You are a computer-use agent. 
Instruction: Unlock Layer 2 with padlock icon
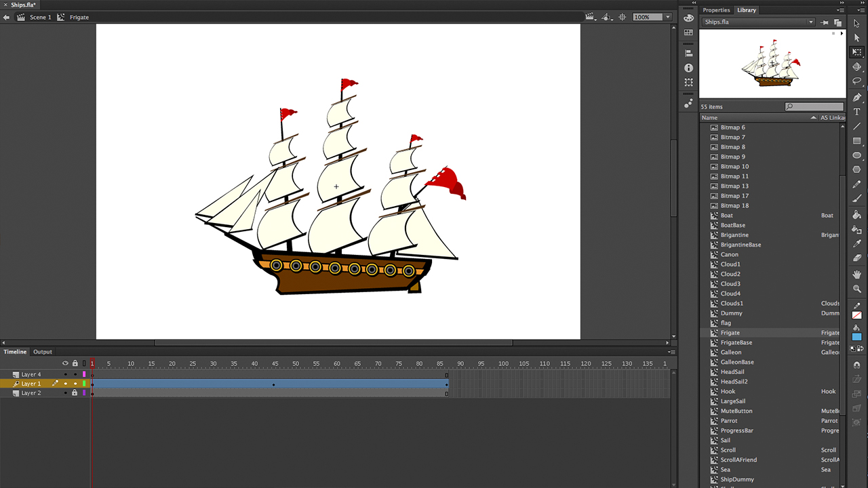(x=75, y=393)
